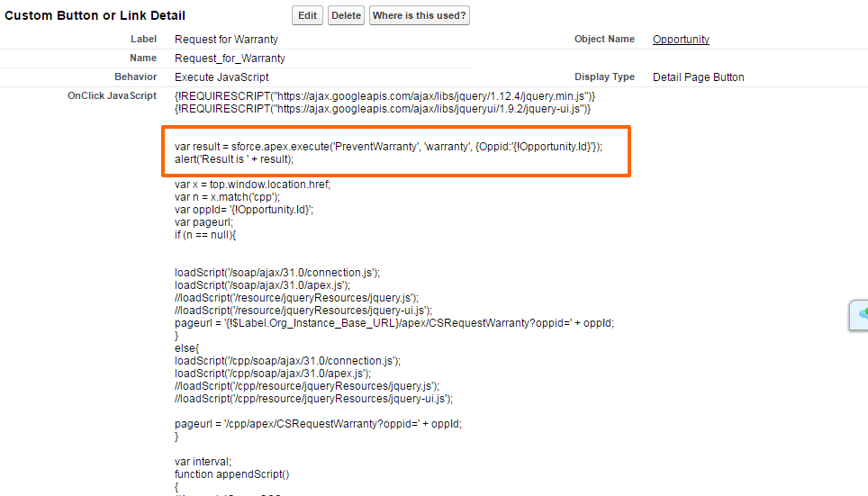
Task: Select the label value 'Request for Warranty'
Action: coord(226,40)
